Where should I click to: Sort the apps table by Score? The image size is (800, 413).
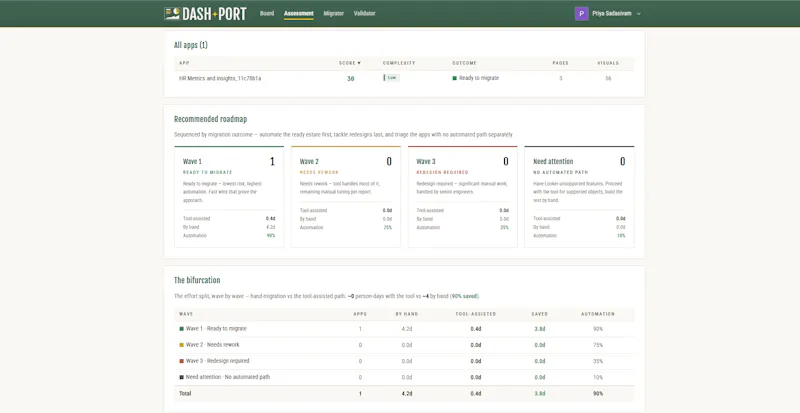click(x=350, y=63)
